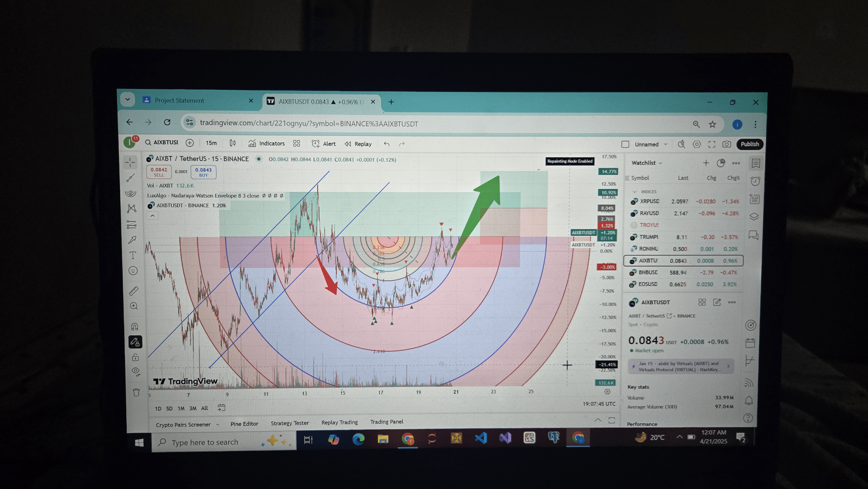
Task: Select the Fibonacci/Gann tools icon
Action: [131, 193]
